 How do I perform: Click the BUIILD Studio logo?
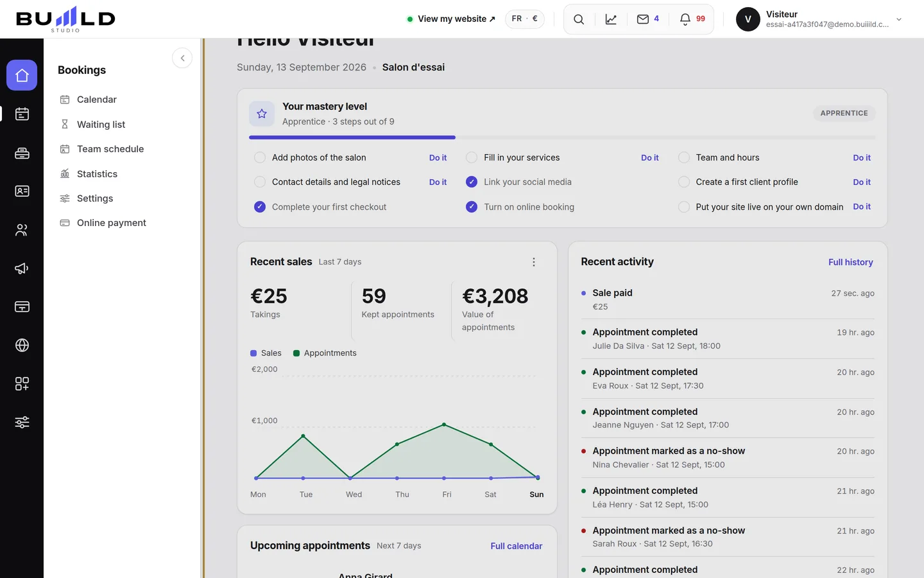(x=65, y=19)
